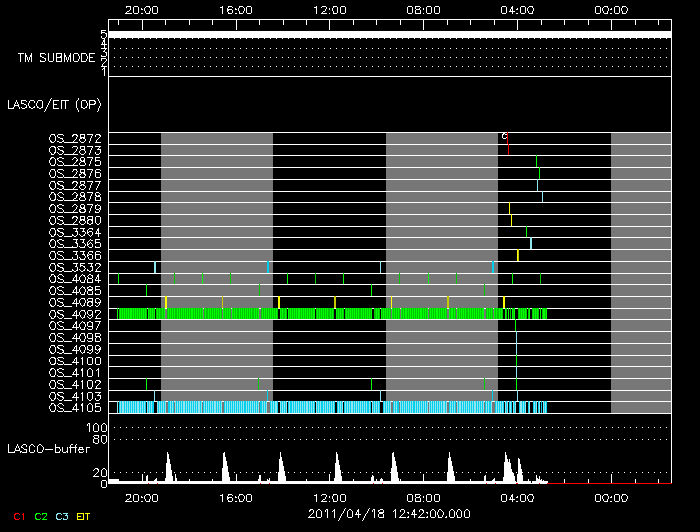Click the cyan C3 legend entry
The image size is (700, 532).
62,516
